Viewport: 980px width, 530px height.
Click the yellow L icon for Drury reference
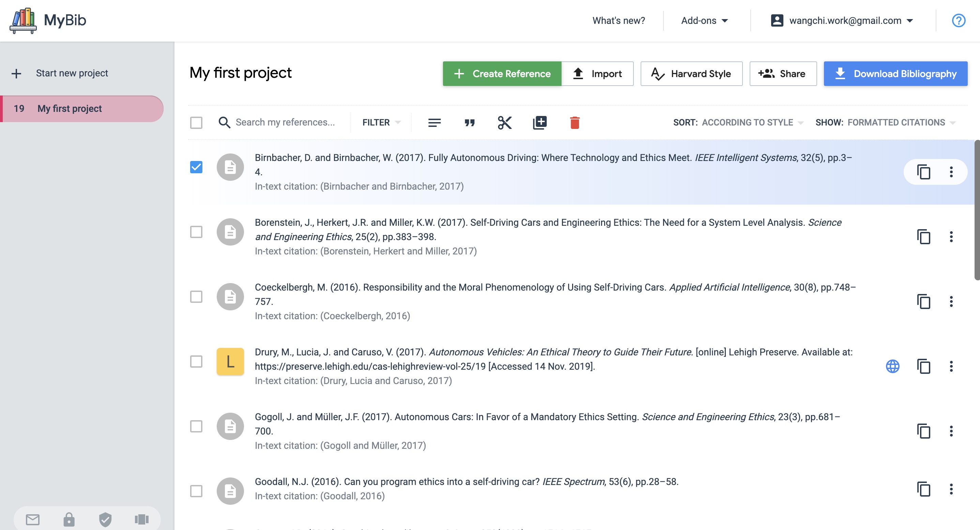click(230, 361)
